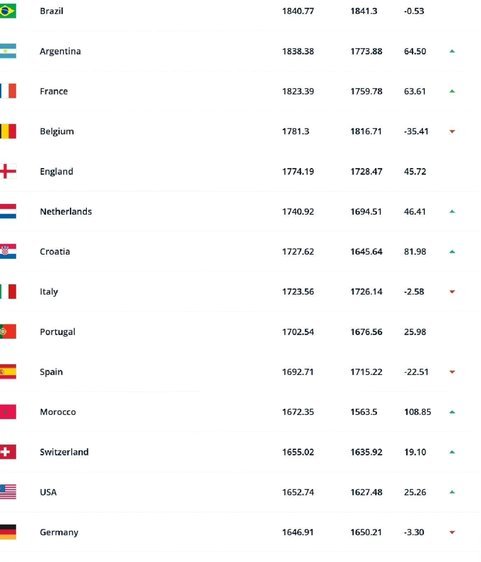Click the Croatia flag icon
The height and width of the screenshot is (562, 481).
tap(8, 252)
